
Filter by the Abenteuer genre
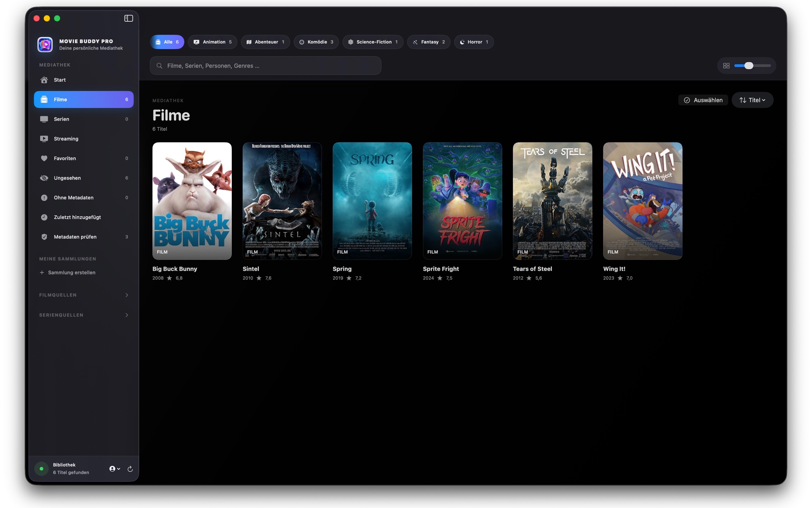click(265, 42)
